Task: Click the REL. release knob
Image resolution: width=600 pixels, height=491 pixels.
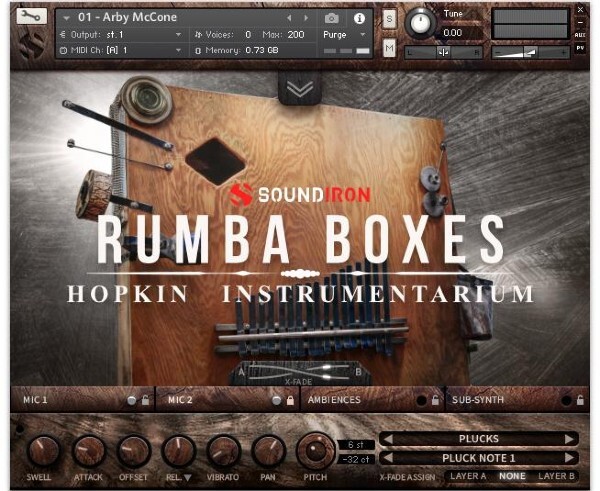Action: (178, 452)
